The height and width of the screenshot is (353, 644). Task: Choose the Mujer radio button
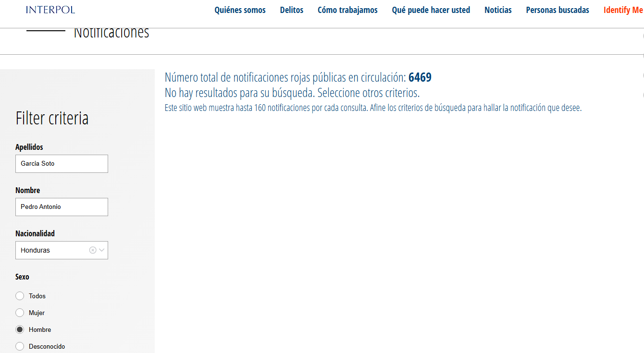point(20,313)
